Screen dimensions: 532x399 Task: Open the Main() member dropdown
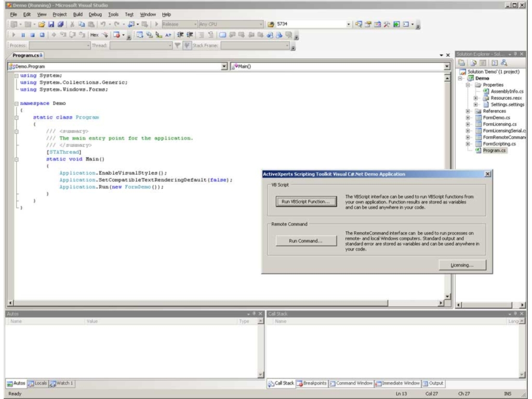[x=447, y=66]
